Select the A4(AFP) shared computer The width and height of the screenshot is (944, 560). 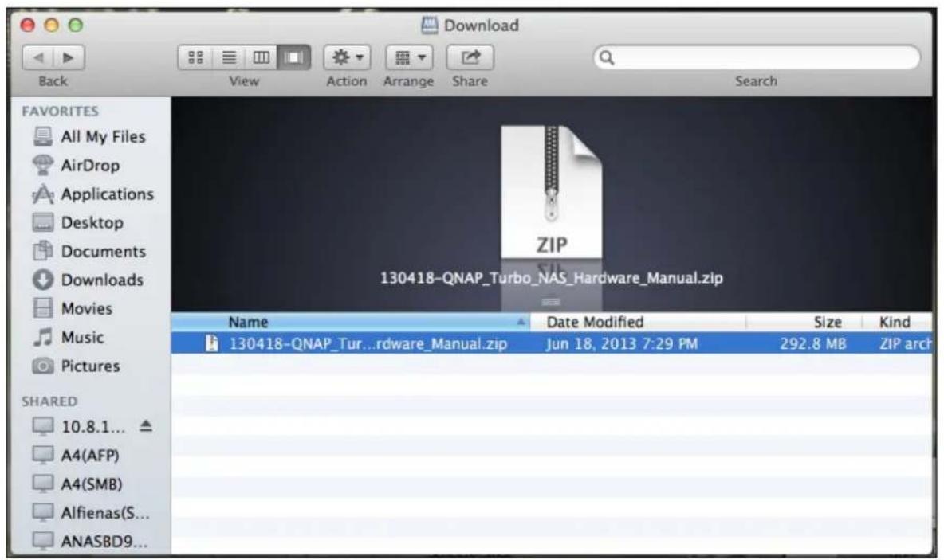click(x=76, y=456)
